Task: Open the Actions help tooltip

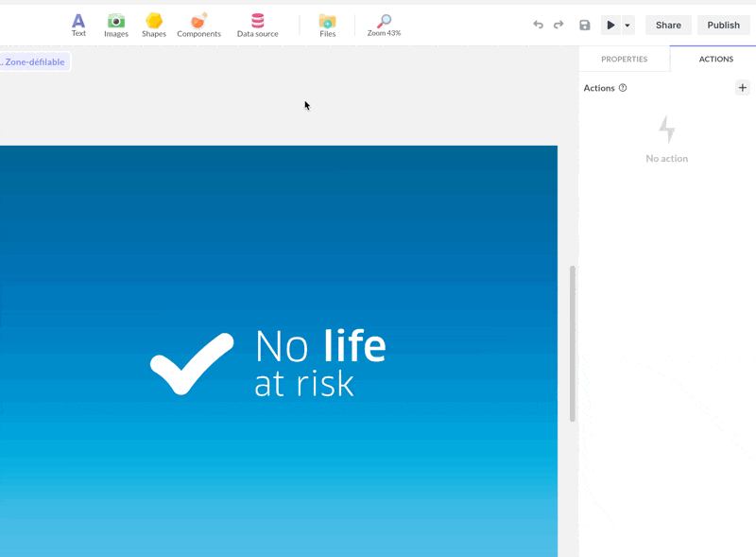Action: tap(622, 87)
